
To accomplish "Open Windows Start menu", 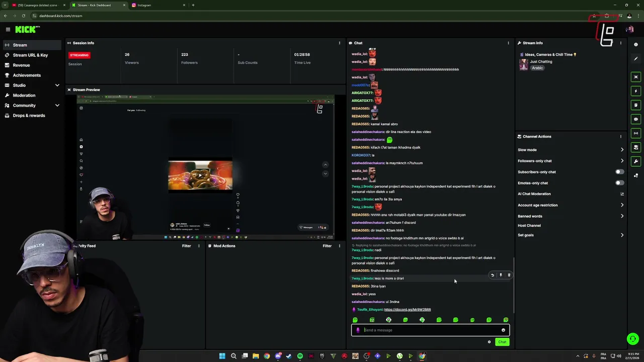I will click(222, 356).
